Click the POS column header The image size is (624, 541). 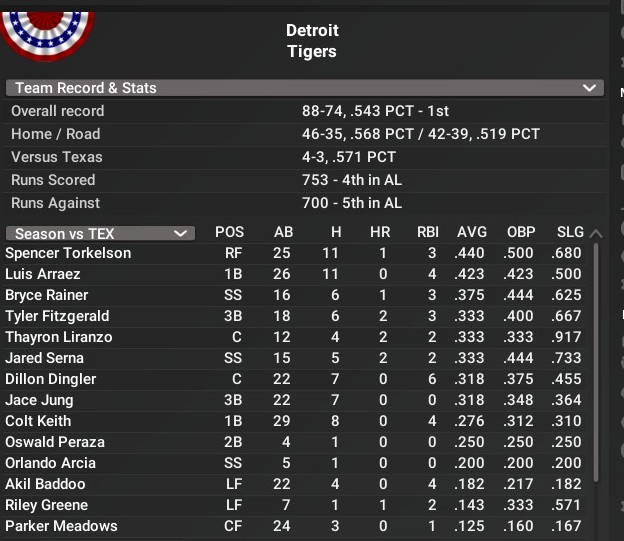(x=229, y=232)
